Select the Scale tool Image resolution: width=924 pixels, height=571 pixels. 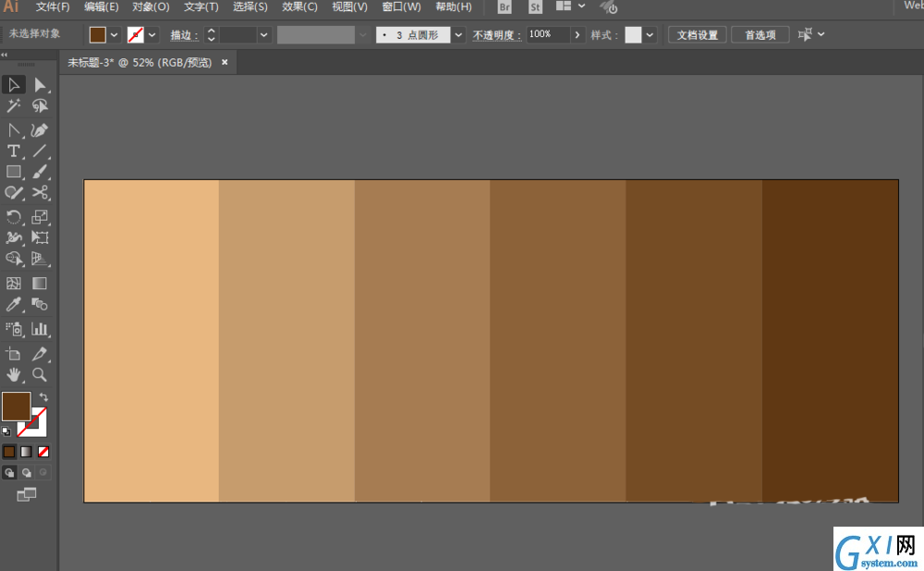[40, 217]
